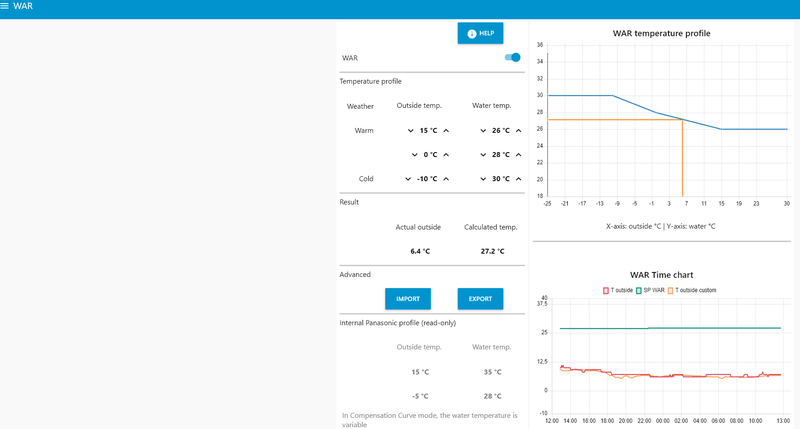Open the hamburger menu next to WAR
This screenshot has width=800, height=429.
click(5, 6)
